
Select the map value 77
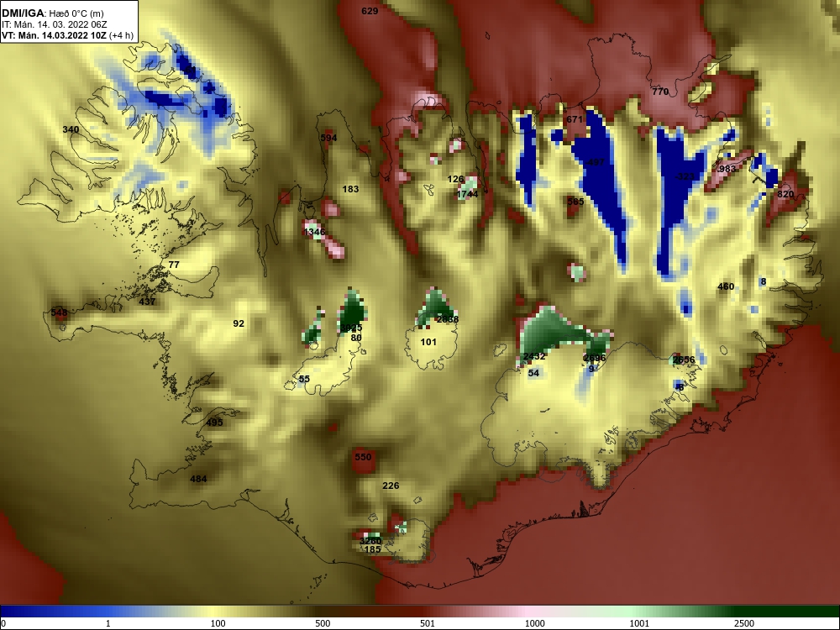pos(174,265)
